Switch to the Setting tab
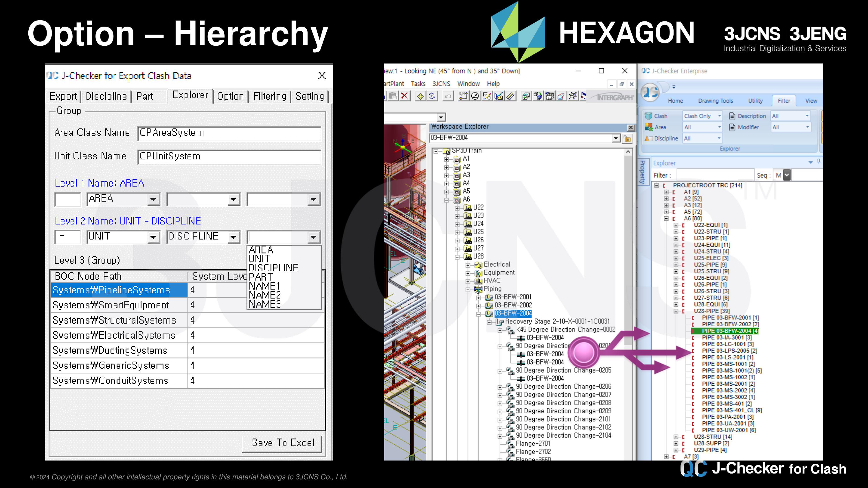Viewport: 868px width, 488px height. 310,96
